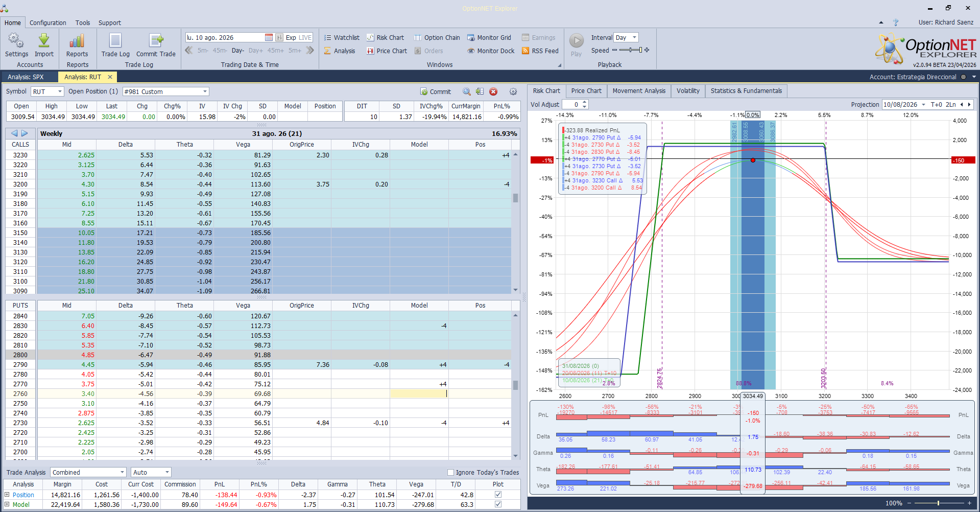980x512 pixels.
Task: Jump forward with double-right date arrows
Action: 310,50
